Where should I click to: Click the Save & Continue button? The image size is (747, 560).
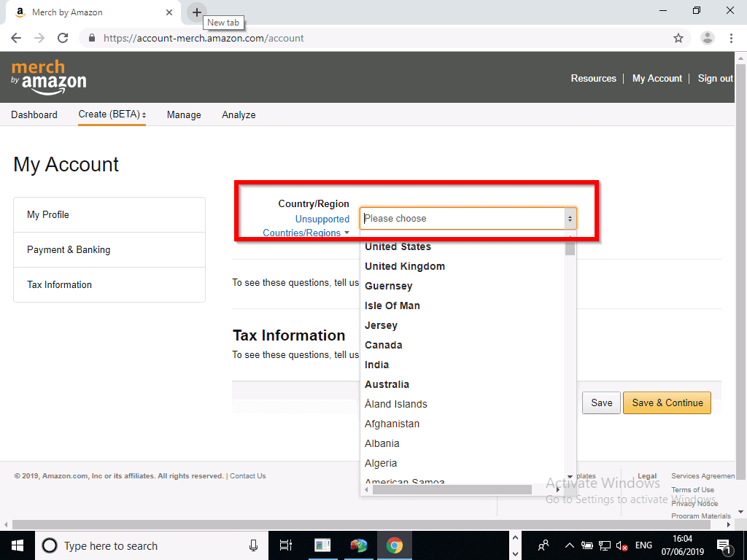click(x=666, y=402)
